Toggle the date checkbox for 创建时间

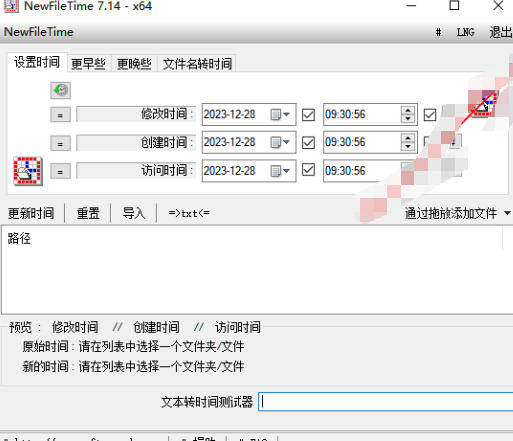[308, 143]
